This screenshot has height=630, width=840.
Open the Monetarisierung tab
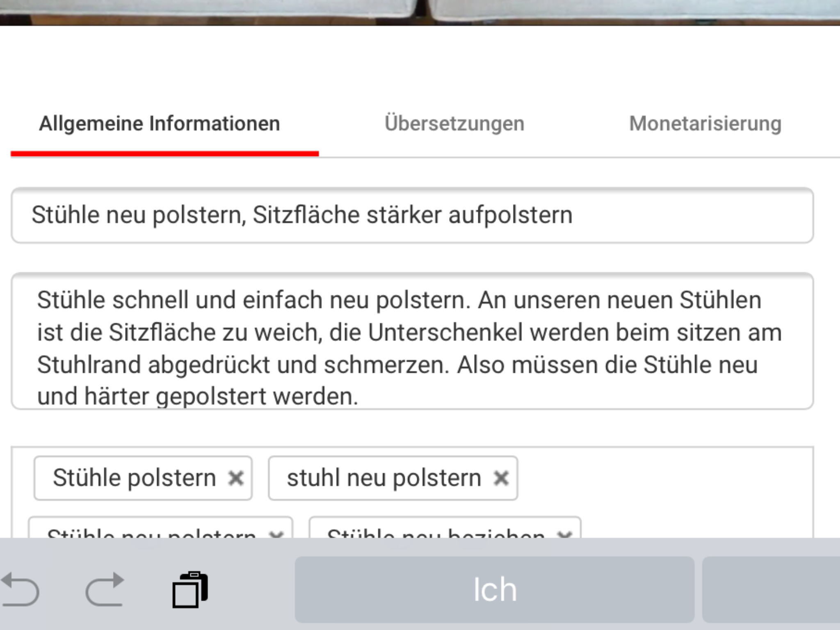[705, 124]
